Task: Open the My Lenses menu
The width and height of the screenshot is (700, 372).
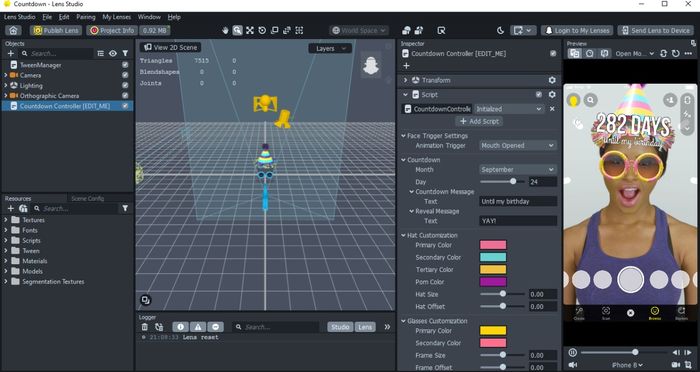Action: pyautogui.click(x=117, y=17)
